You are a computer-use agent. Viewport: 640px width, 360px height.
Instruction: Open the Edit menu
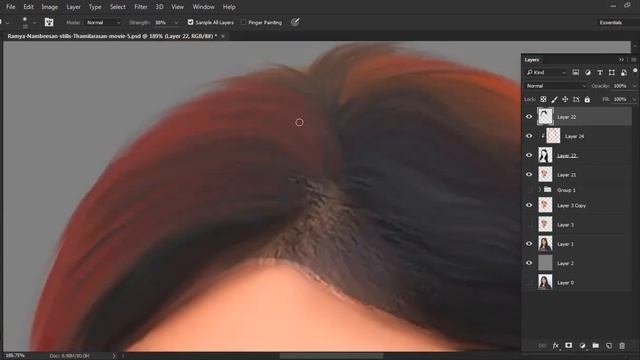(28, 7)
